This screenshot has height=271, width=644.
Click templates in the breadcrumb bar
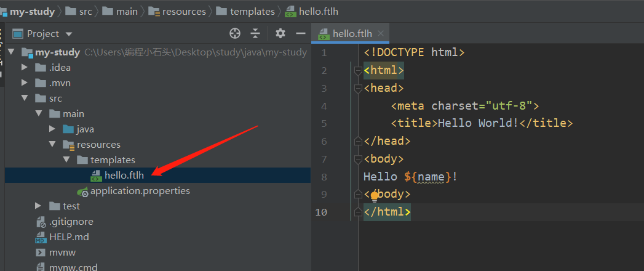252,12
